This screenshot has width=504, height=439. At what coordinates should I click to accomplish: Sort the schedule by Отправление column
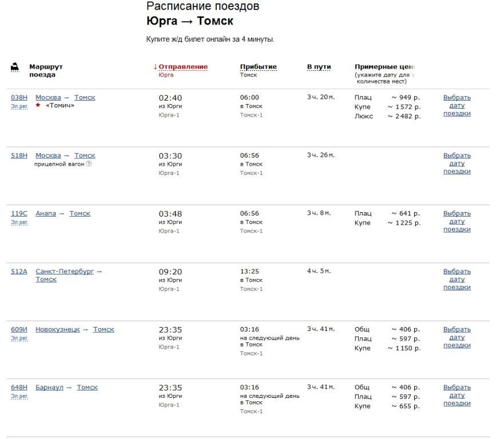(183, 67)
